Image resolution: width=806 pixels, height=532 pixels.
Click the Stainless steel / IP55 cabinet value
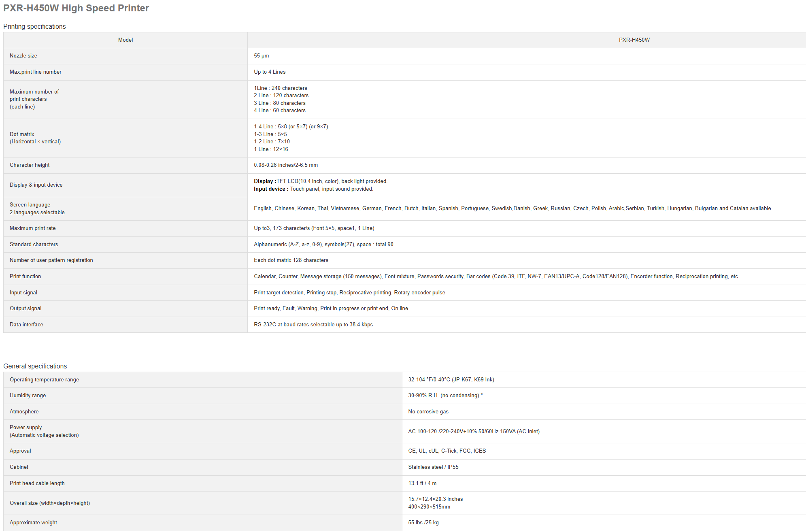(x=433, y=467)
